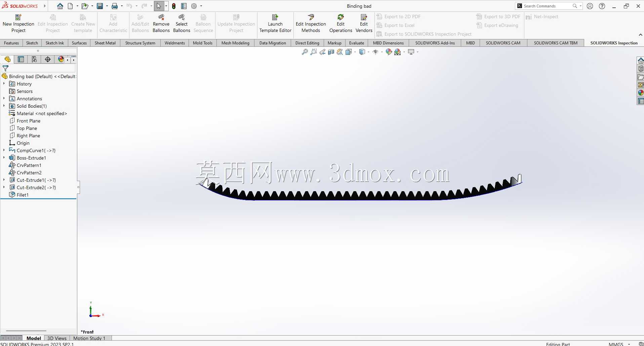644x346 pixels.
Task: Click the Edit Vendors button
Action: coord(364,24)
